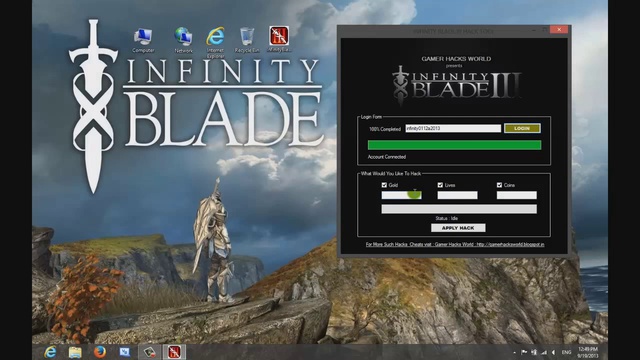The width and height of the screenshot is (640, 360).
Task: Click the Infinity Blade III logo image
Action: tap(456, 85)
